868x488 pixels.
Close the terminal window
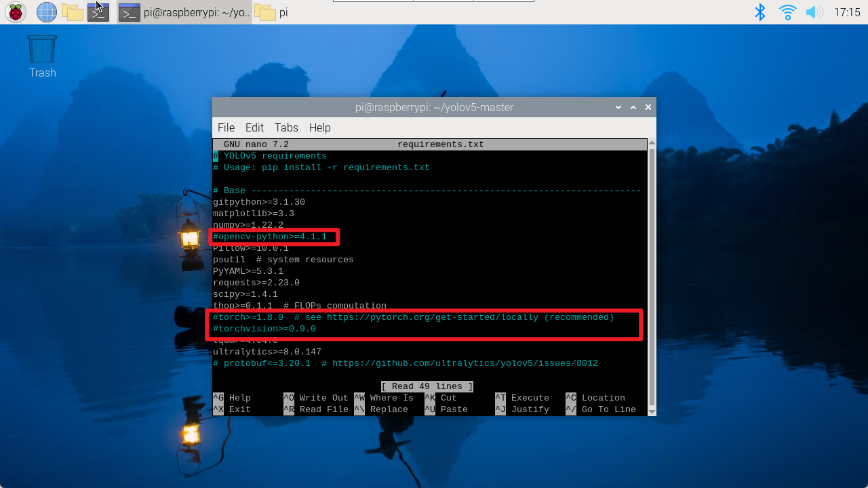(648, 107)
